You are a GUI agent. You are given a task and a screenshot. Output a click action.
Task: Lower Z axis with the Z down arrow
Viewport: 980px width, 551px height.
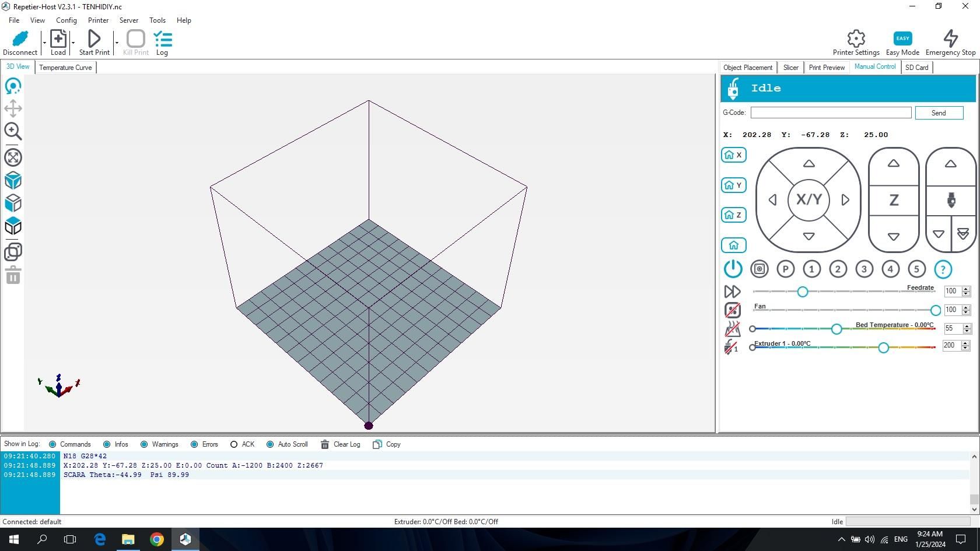[x=894, y=237]
